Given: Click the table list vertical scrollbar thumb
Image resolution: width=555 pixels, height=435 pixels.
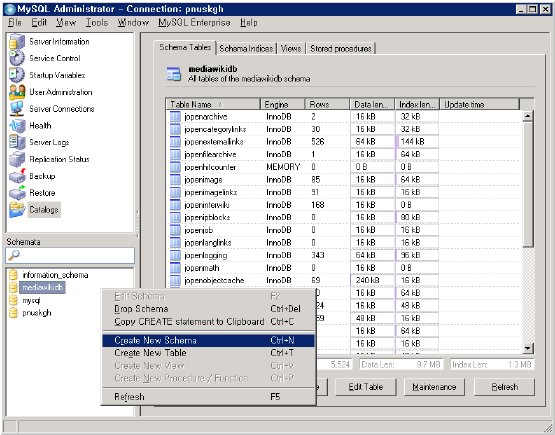Looking at the screenshot, I should tap(527, 184).
